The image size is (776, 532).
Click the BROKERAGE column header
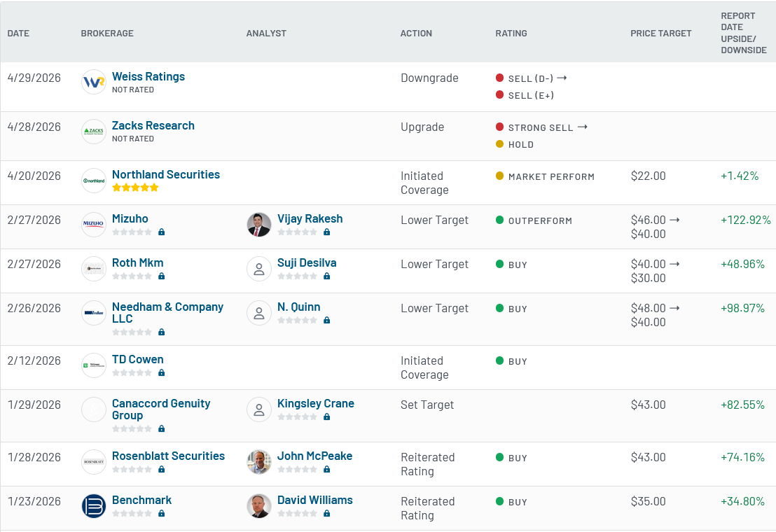(x=107, y=33)
